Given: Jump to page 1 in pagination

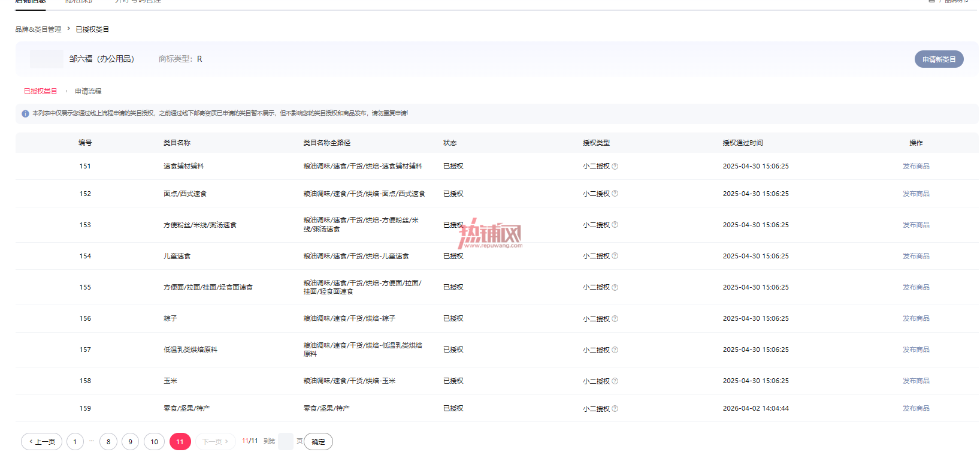Looking at the screenshot, I should pyautogui.click(x=75, y=442).
